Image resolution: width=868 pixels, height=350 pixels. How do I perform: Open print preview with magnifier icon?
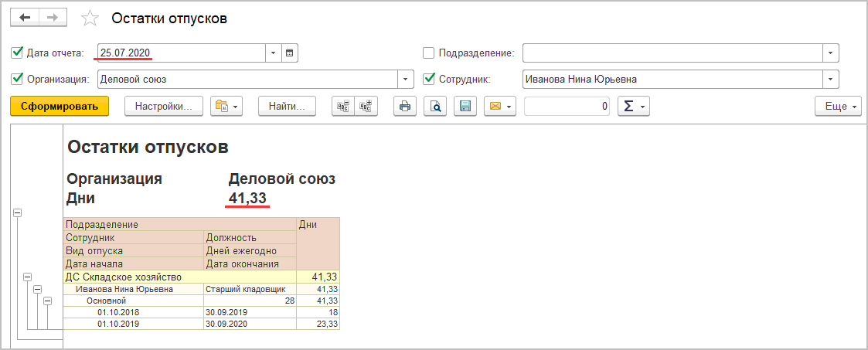[435, 107]
